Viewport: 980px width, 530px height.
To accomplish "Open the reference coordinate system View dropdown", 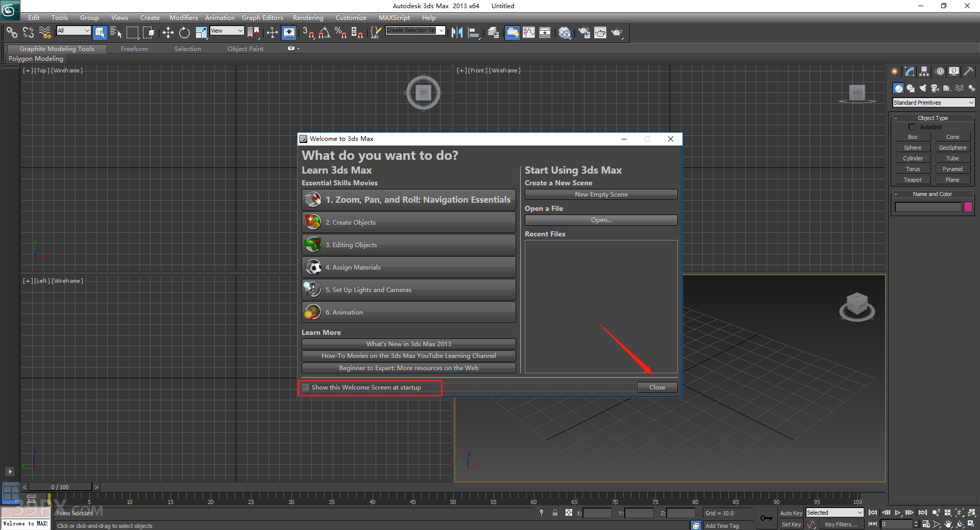I will tap(227, 31).
